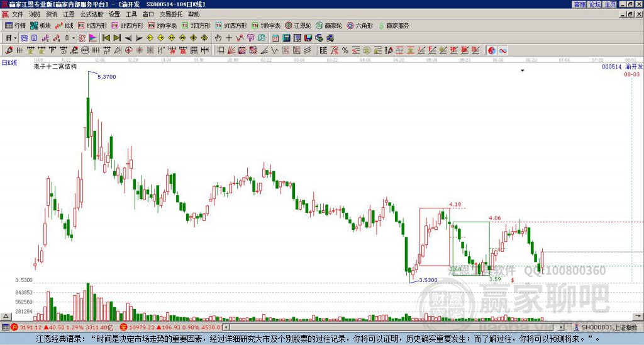Open the P数字表 tool

pos(163,25)
